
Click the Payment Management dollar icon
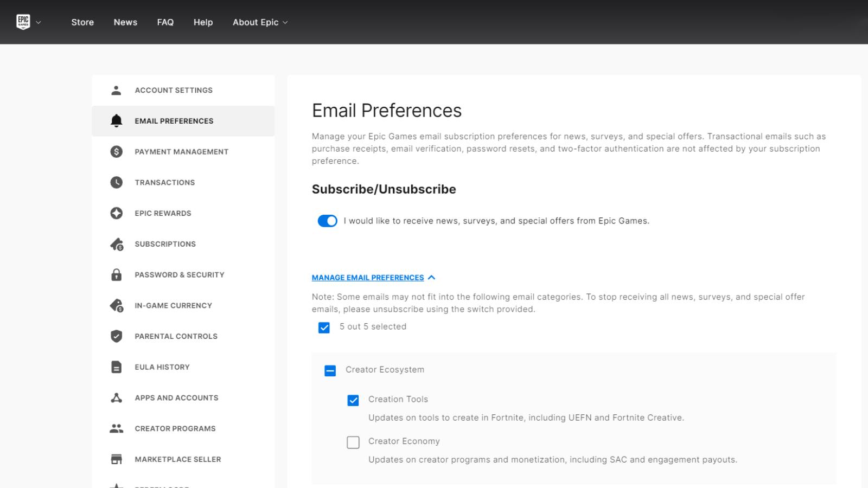pyautogui.click(x=116, y=152)
